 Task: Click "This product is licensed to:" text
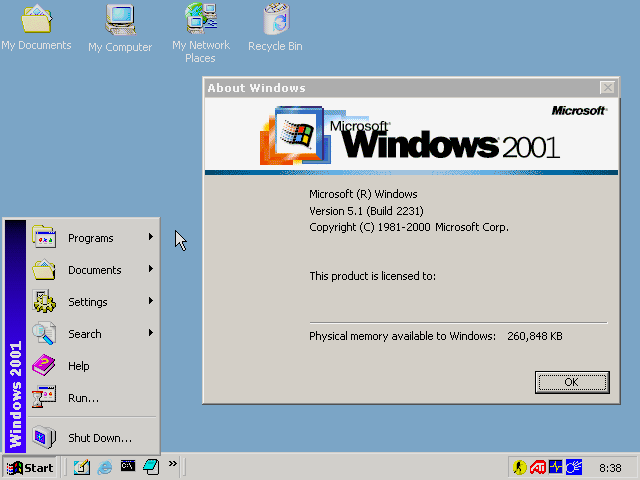372,276
